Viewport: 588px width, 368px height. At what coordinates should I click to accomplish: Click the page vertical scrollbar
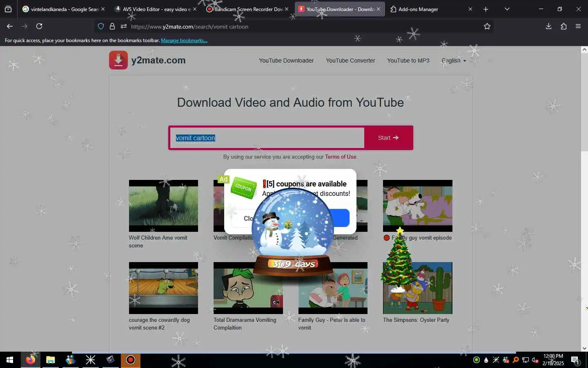pos(584,102)
